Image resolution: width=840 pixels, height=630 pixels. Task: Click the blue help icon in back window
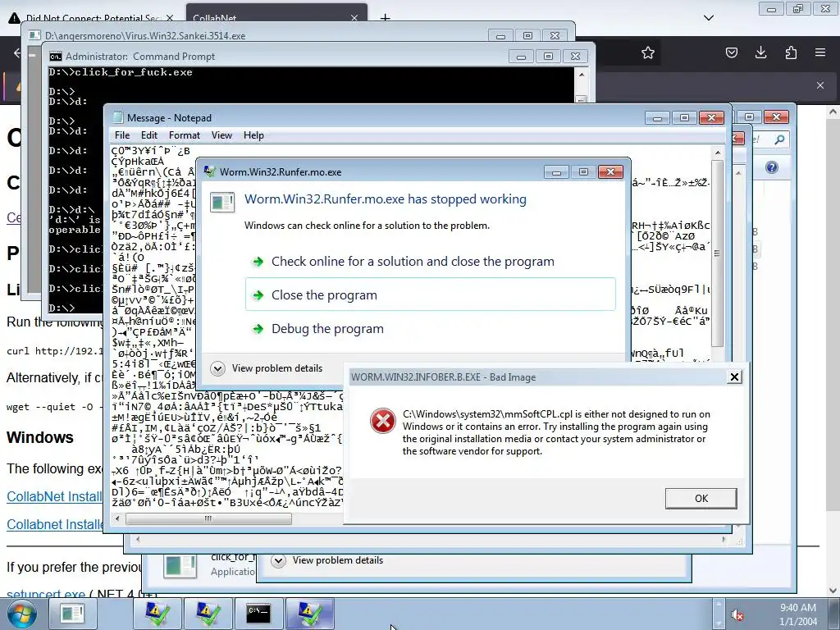click(x=771, y=167)
